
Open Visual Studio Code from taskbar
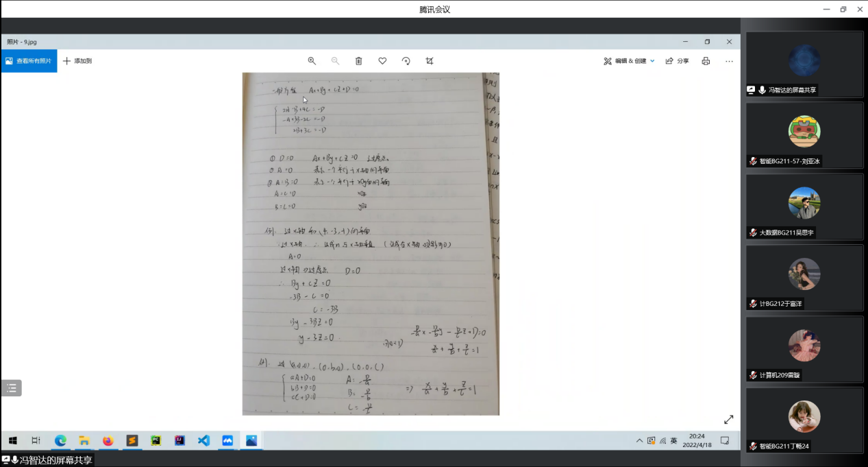click(203, 440)
